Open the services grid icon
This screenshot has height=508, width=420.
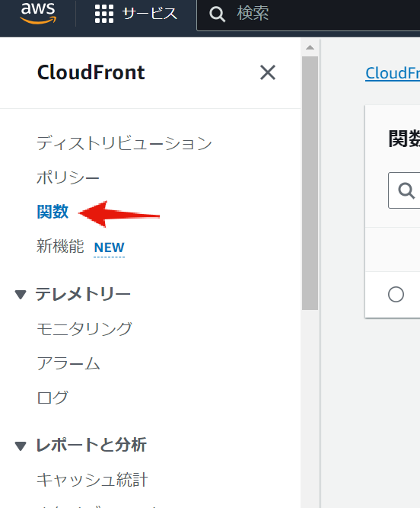pyautogui.click(x=104, y=14)
